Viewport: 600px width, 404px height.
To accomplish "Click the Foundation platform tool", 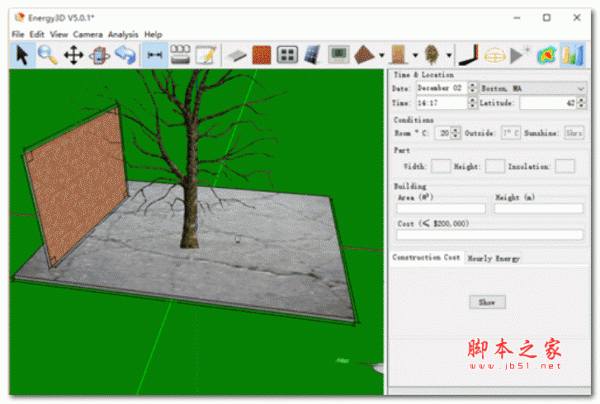I will click(x=236, y=54).
